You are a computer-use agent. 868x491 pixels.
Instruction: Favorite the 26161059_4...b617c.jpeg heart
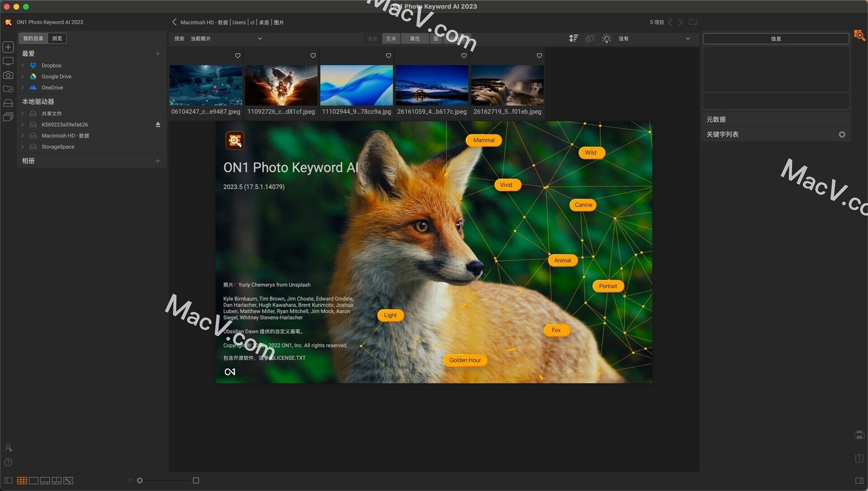464,55
